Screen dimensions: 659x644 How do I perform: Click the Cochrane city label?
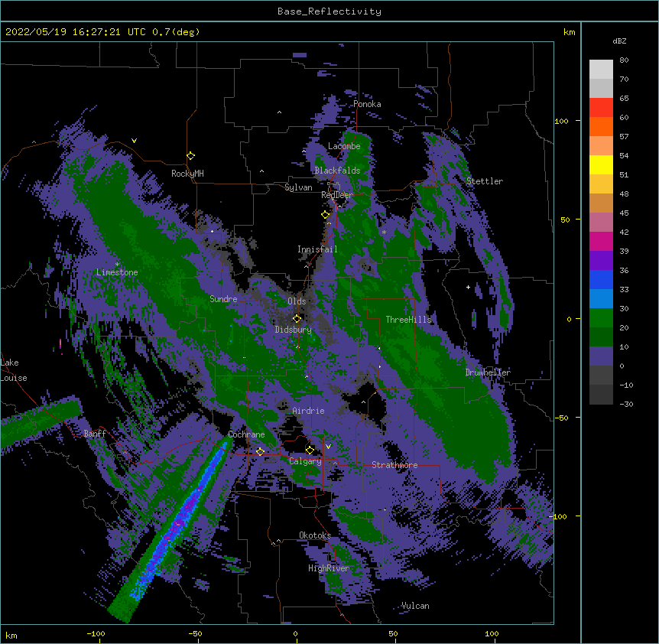246,434
